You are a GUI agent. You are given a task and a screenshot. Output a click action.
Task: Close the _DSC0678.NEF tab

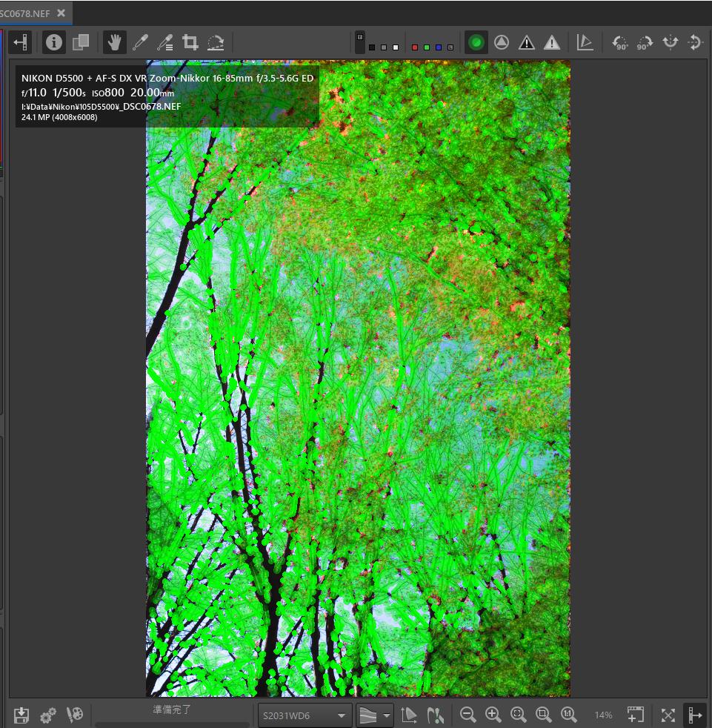pyautogui.click(x=61, y=13)
